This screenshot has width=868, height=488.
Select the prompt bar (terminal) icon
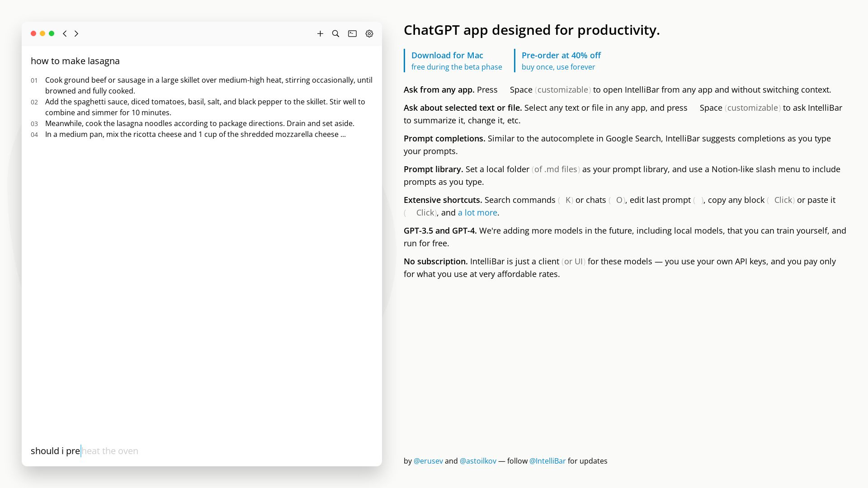[x=353, y=33]
